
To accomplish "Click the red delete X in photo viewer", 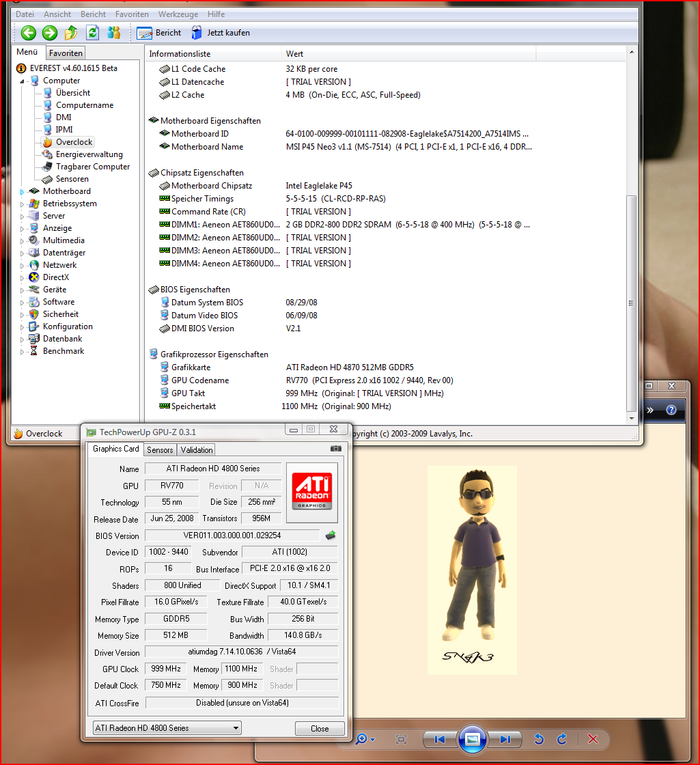I will pos(593,739).
